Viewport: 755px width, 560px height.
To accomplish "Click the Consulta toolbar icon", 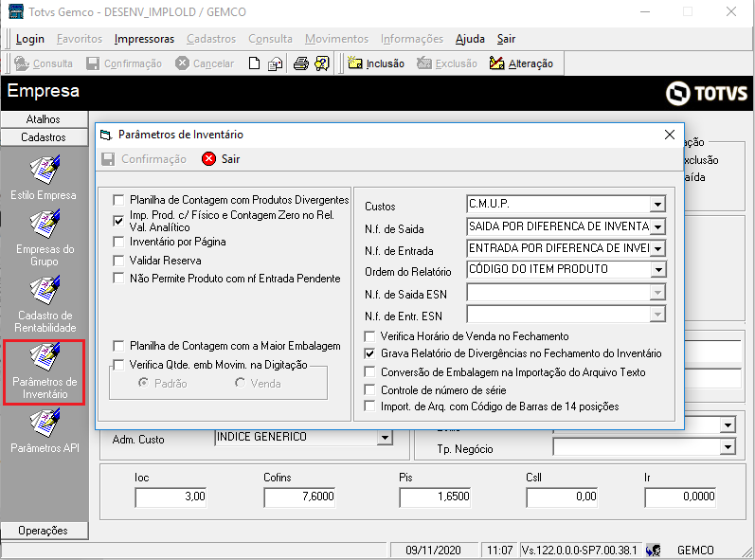I will (x=22, y=63).
